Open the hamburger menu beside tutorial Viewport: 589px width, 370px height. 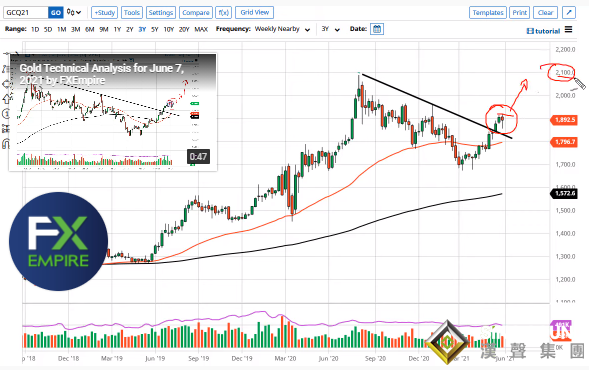pos(568,30)
